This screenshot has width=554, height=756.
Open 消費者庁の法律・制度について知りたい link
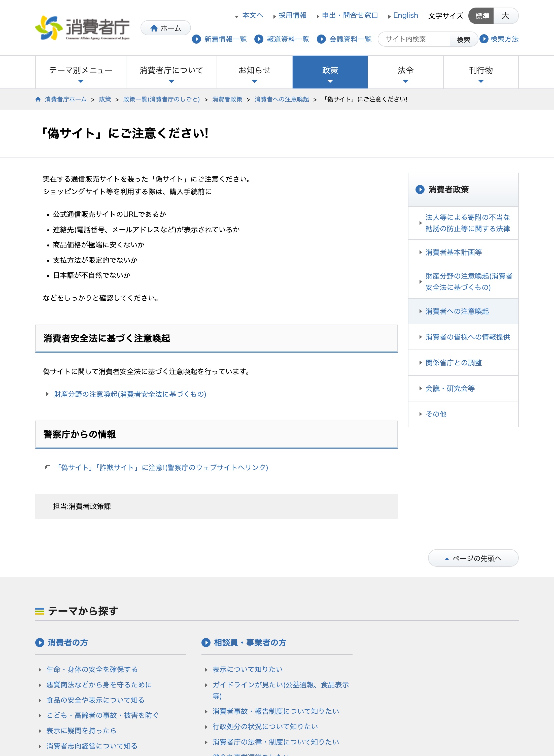pyautogui.click(x=276, y=742)
